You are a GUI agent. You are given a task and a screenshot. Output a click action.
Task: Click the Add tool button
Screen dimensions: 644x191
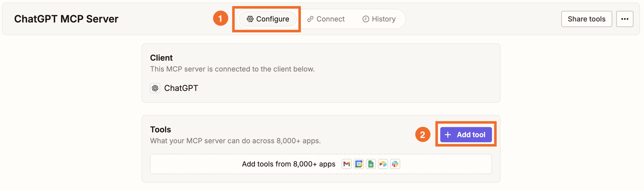point(466,135)
